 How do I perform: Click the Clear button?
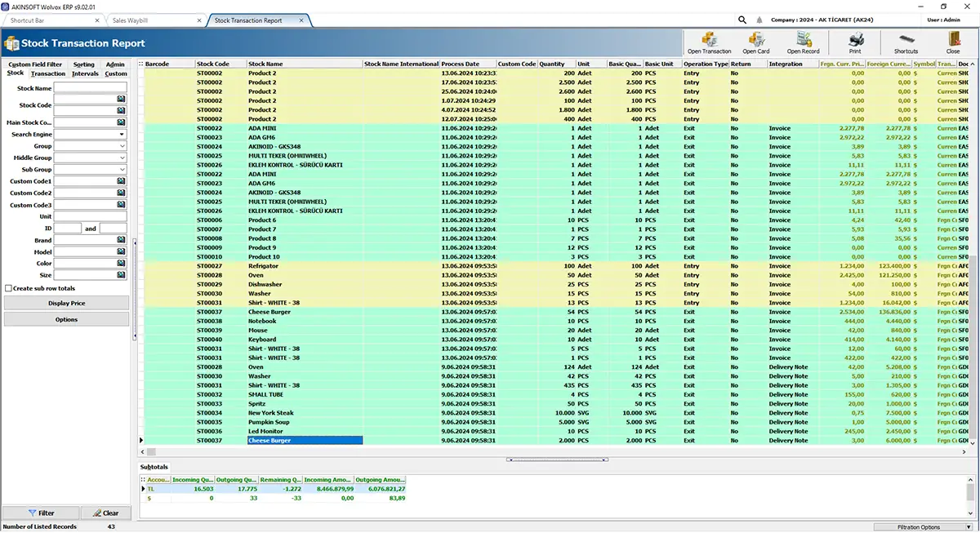coord(105,513)
